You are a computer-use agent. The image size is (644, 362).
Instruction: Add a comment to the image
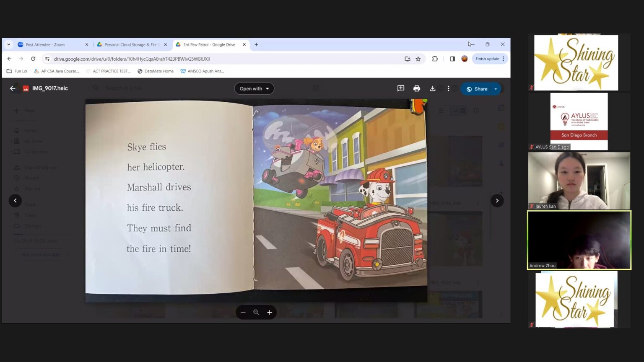coord(401,88)
